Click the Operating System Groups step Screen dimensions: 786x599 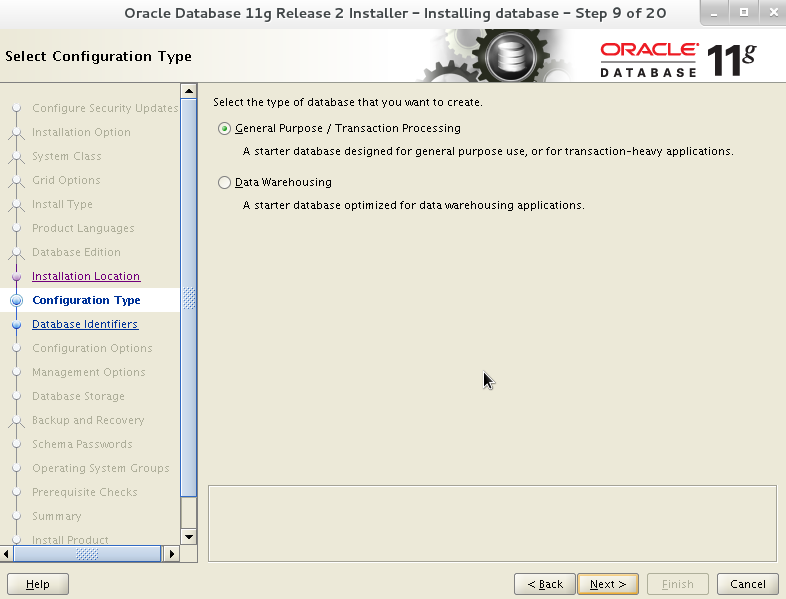(x=101, y=469)
